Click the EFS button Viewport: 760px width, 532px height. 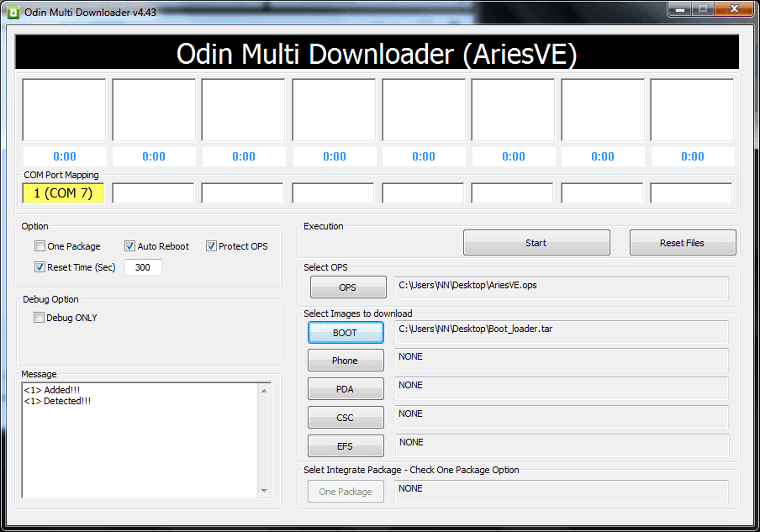(346, 446)
